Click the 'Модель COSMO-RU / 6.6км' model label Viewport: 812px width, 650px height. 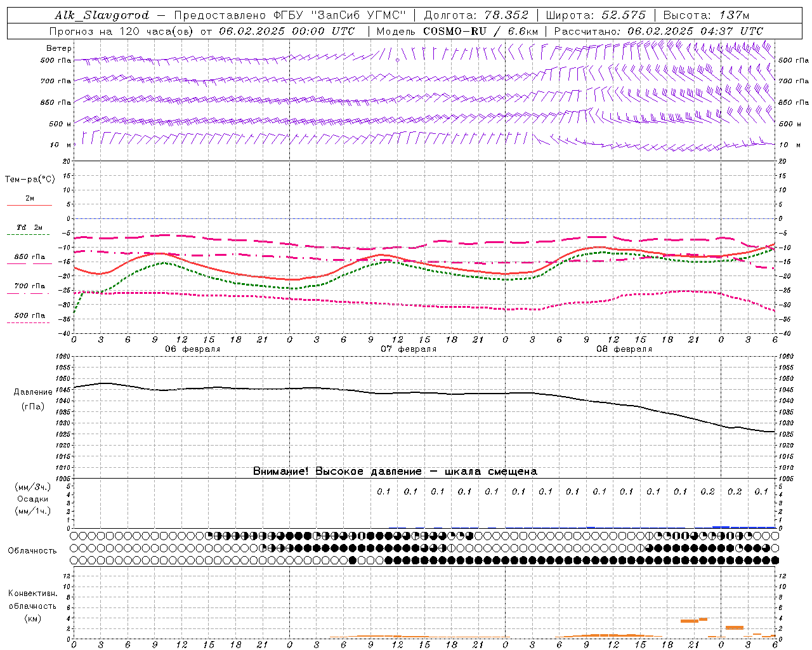point(457,31)
